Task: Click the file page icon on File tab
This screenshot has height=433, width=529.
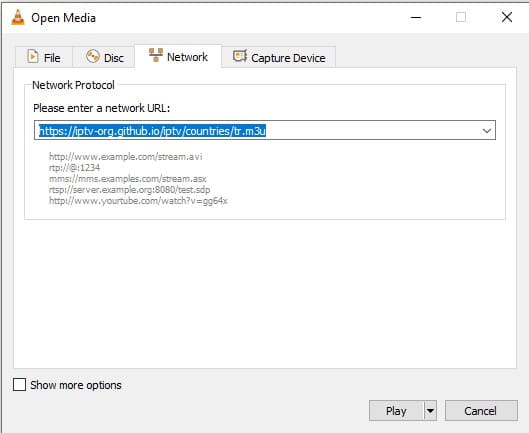Action: coord(33,56)
